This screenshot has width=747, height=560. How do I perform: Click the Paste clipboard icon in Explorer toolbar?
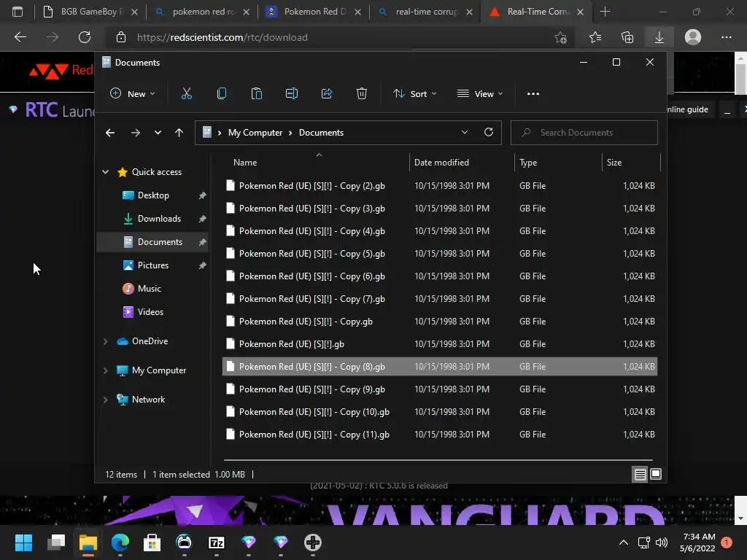click(256, 94)
